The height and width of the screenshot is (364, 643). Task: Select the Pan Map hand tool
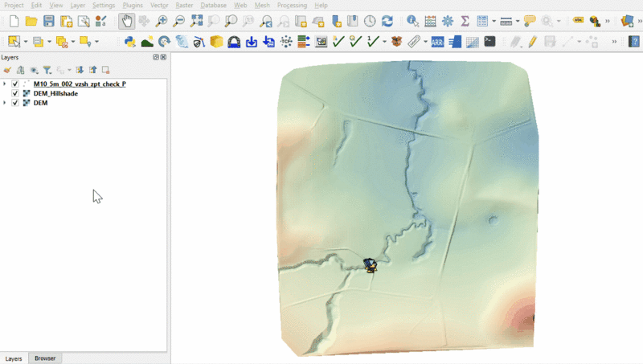tap(127, 21)
